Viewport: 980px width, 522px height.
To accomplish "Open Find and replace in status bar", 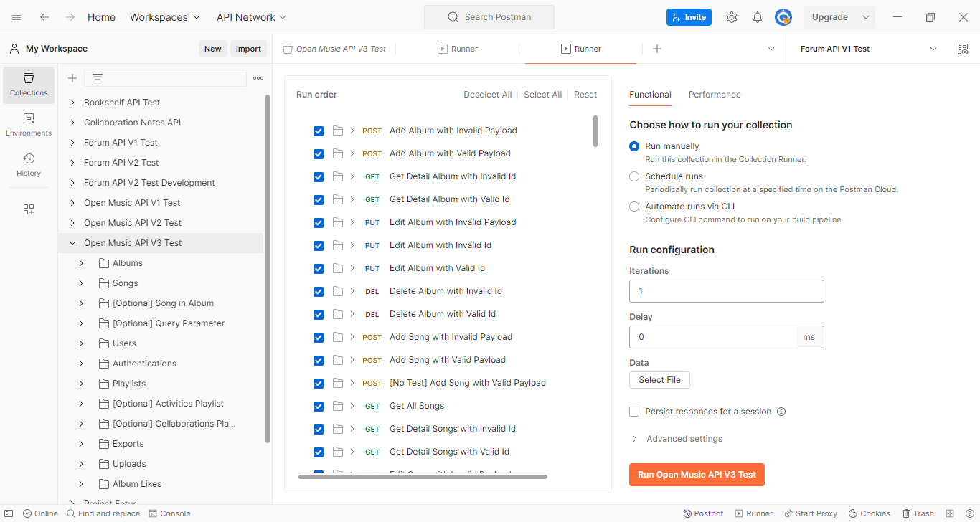I will (x=103, y=513).
